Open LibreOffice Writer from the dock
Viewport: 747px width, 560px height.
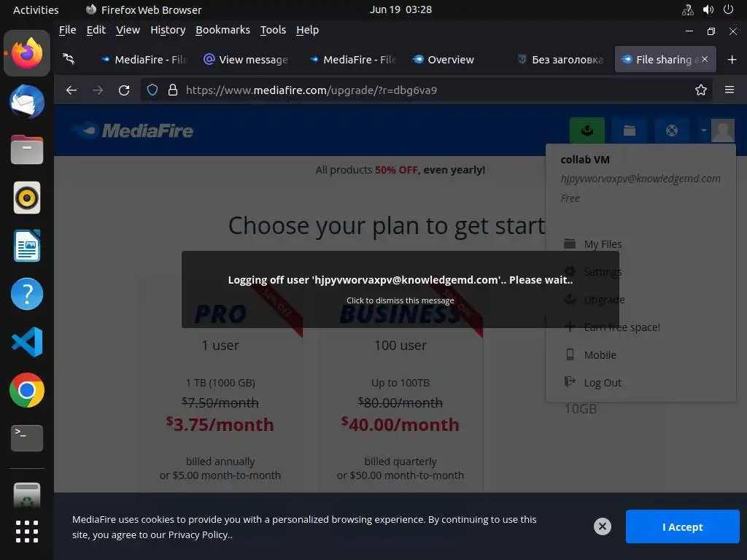coord(27,246)
